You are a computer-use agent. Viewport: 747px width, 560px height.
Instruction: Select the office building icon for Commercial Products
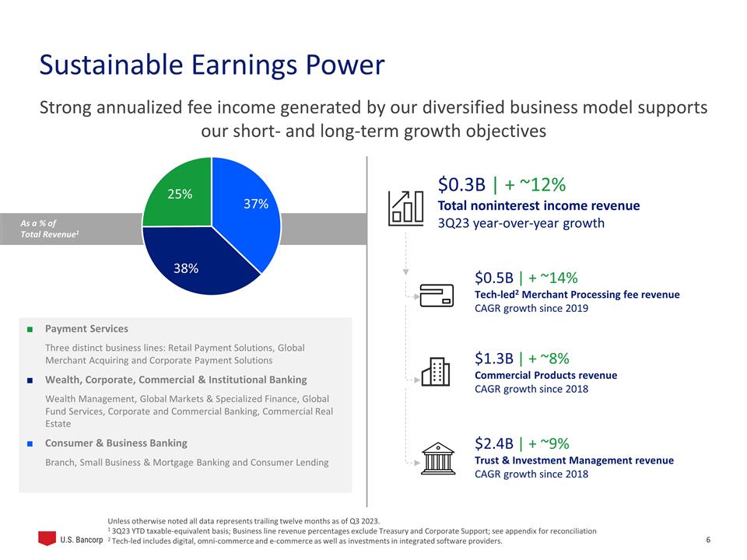pyautogui.click(x=437, y=372)
